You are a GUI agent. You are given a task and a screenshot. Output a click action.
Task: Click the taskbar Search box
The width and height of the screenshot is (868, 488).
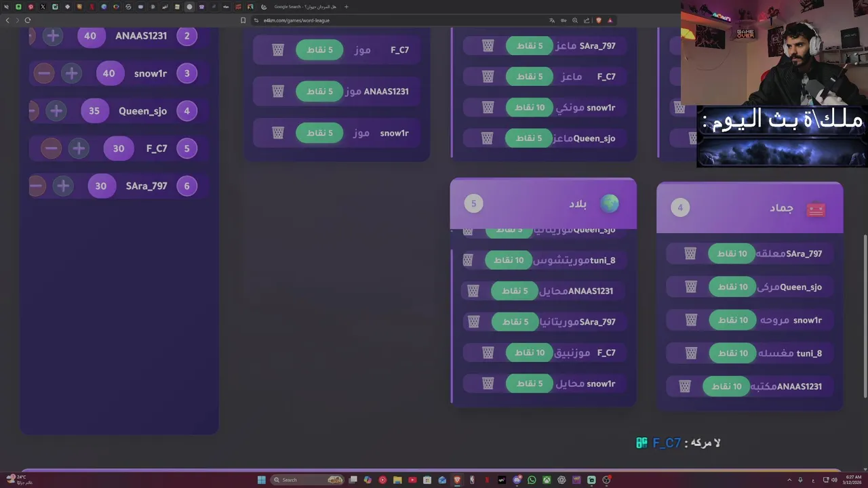(x=307, y=480)
